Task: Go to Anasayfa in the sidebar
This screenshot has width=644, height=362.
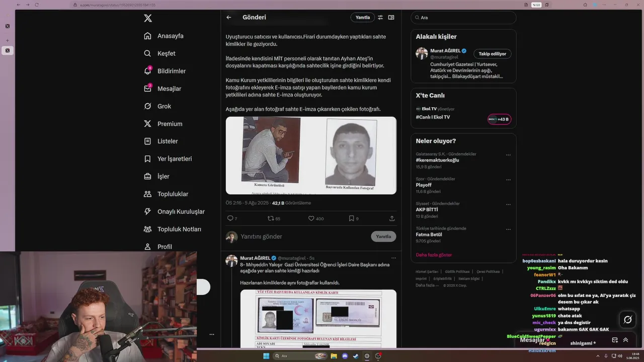Action: point(164,36)
